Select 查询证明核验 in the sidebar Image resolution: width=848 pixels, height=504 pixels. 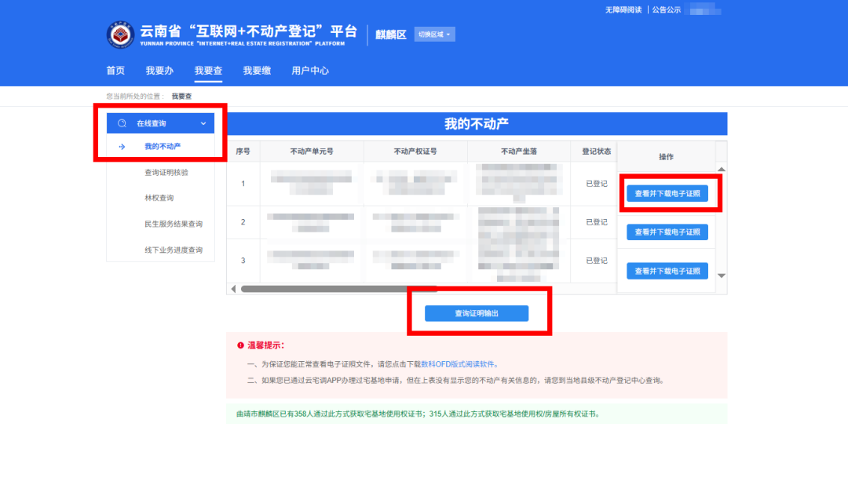coord(166,173)
